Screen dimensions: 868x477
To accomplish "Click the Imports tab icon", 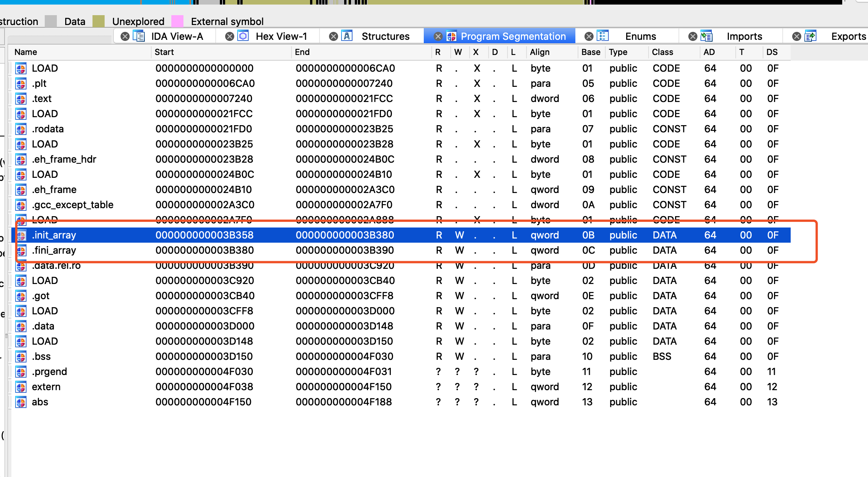I will tap(706, 36).
